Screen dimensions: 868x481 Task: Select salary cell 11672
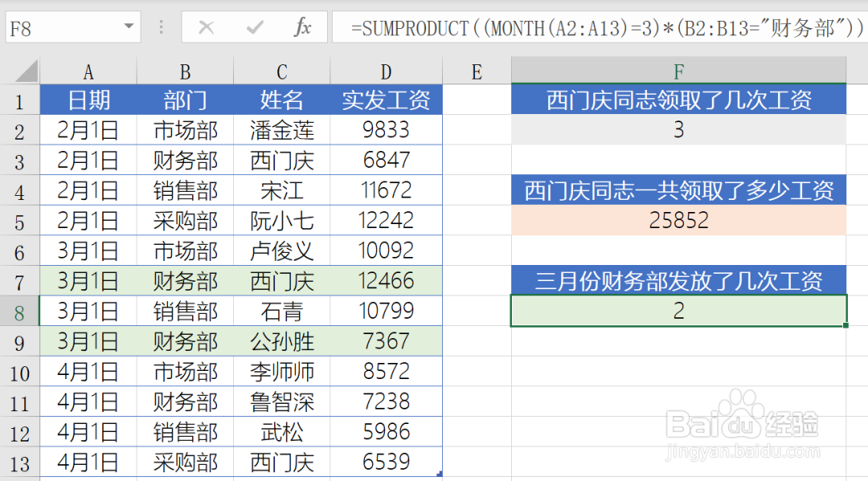386,191
